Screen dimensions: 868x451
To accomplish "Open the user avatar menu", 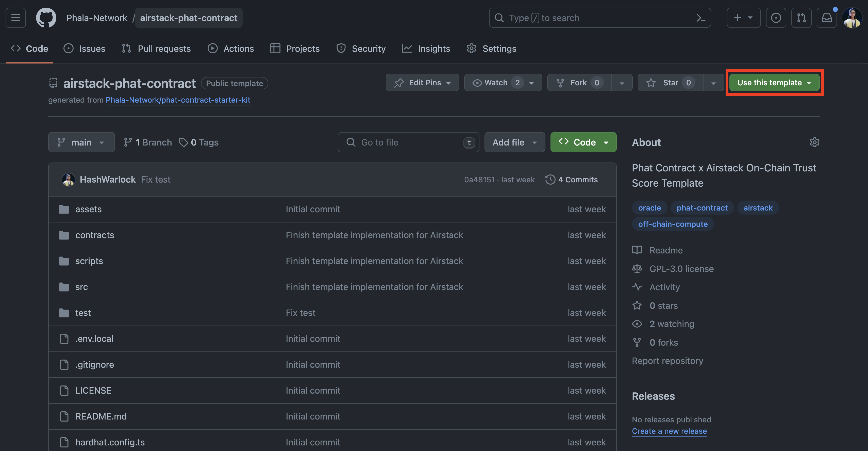I will [852, 18].
